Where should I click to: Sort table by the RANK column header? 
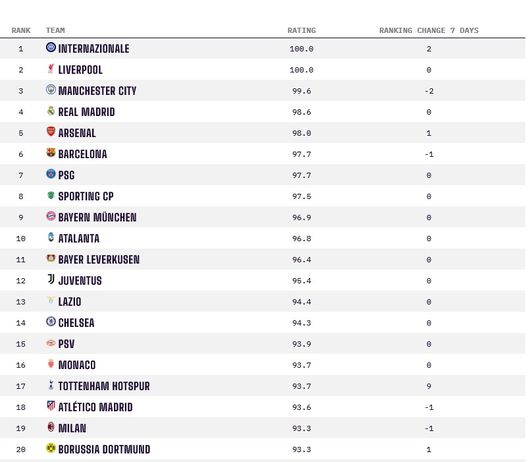pyautogui.click(x=21, y=30)
